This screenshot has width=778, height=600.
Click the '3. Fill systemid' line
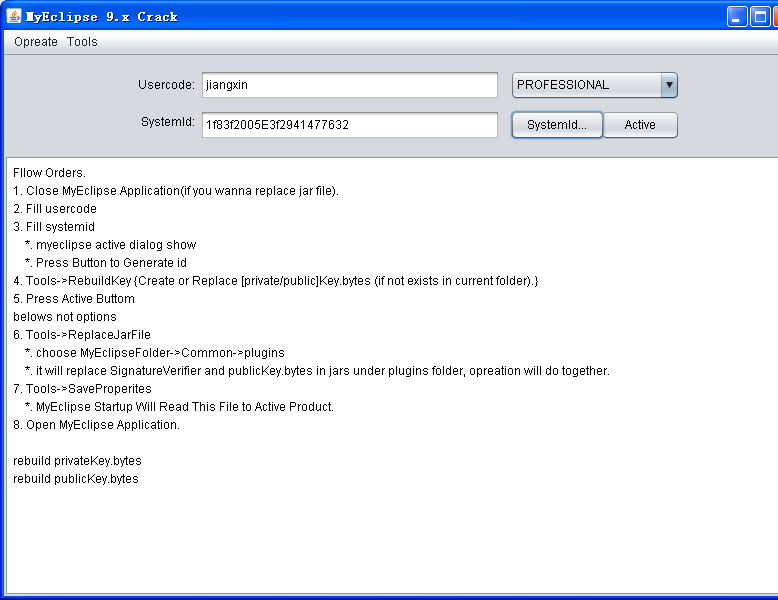(54, 227)
